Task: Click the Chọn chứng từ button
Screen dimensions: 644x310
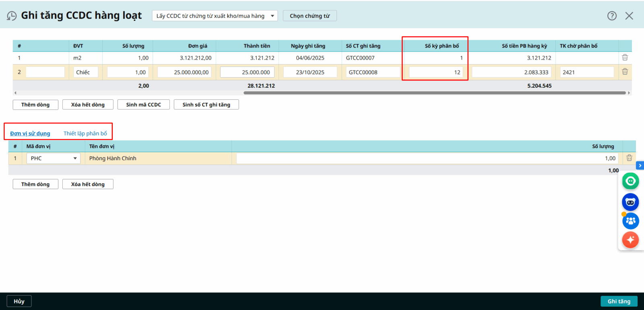Action: [310, 16]
